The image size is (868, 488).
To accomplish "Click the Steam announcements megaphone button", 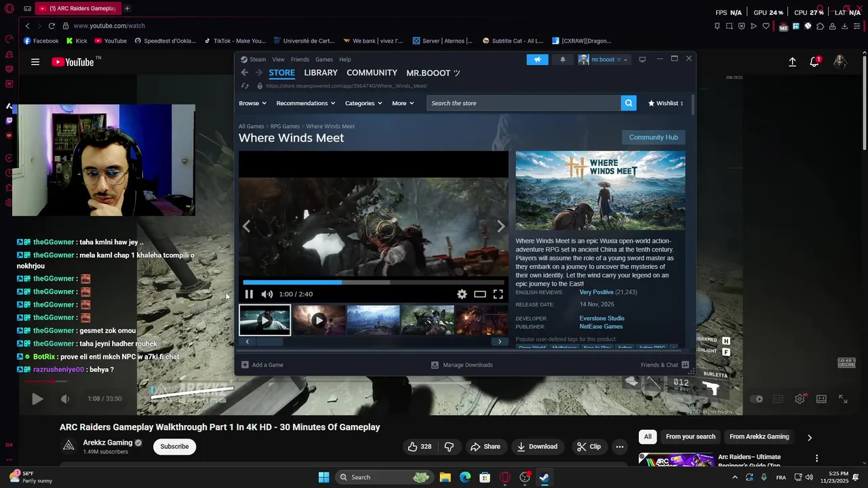I will click(x=537, y=59).
